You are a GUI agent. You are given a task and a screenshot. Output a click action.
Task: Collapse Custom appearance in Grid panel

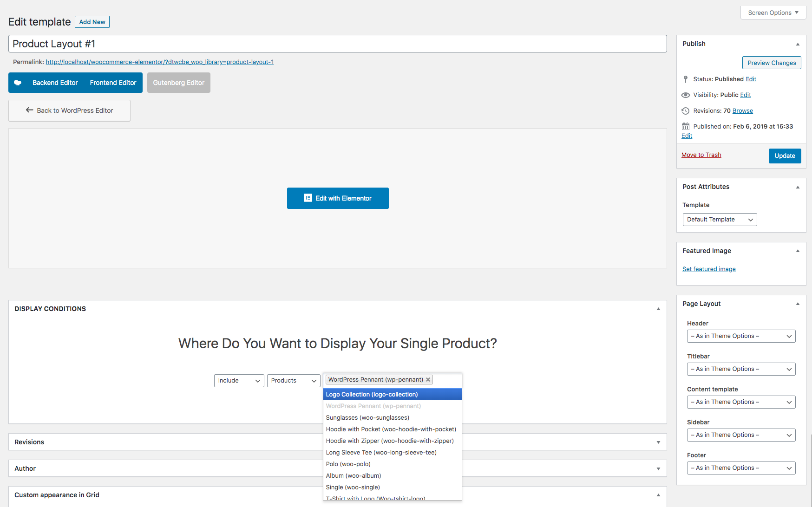click(x=658, y=495)
